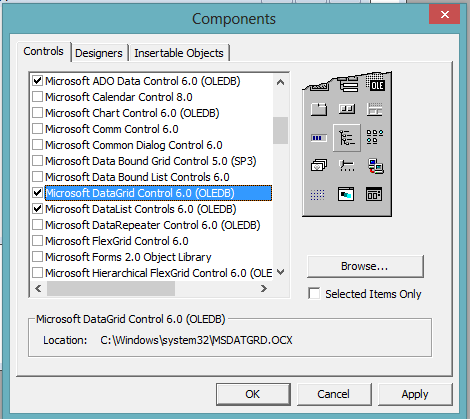Check Microsoft Common Dialog Control 6.0 box

37,145
